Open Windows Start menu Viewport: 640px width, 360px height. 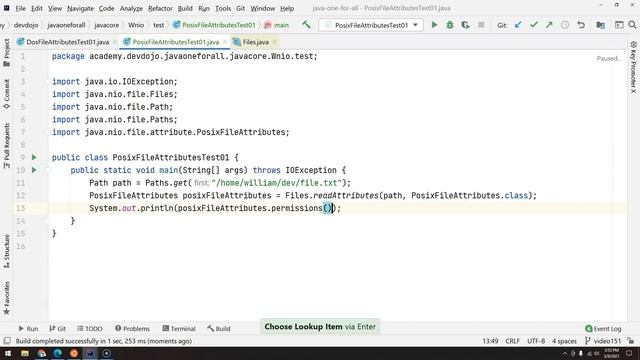click(8, 353)
